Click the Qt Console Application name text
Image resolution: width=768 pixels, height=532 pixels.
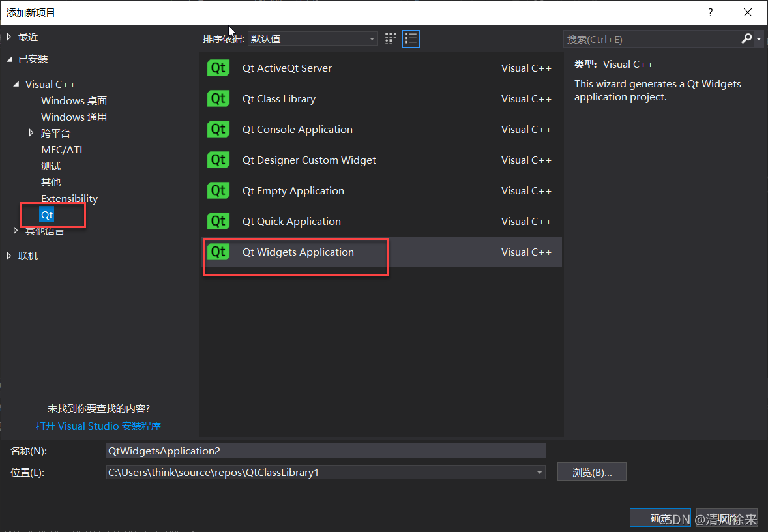click(x=297, y=129)
